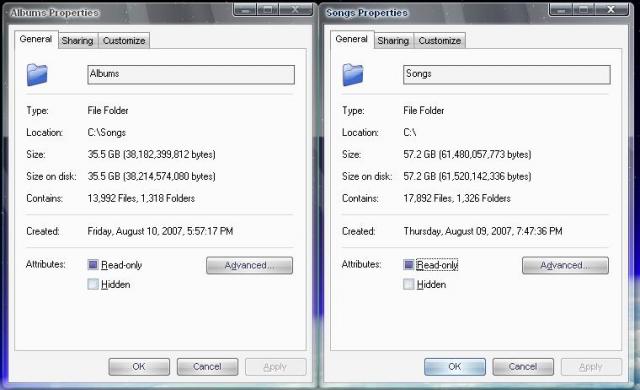Close the Songs Properties window
The height and width of the screenshot is (390, 640).
[611, 9]
